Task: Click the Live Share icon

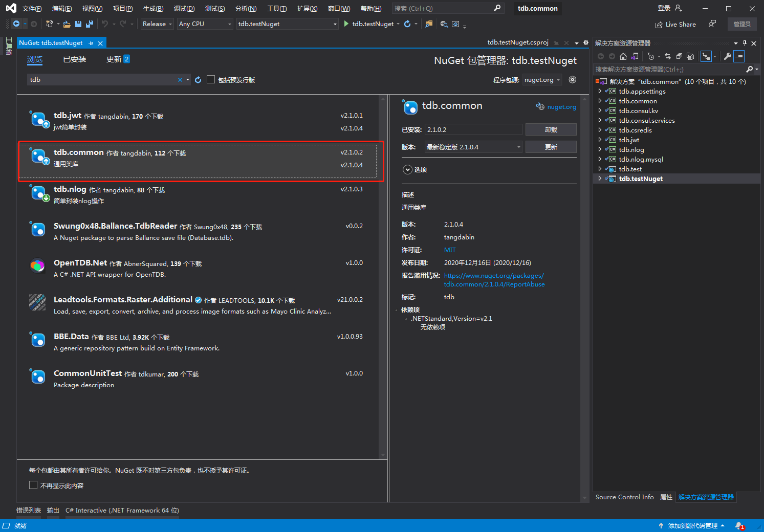Action: point(659,25)
